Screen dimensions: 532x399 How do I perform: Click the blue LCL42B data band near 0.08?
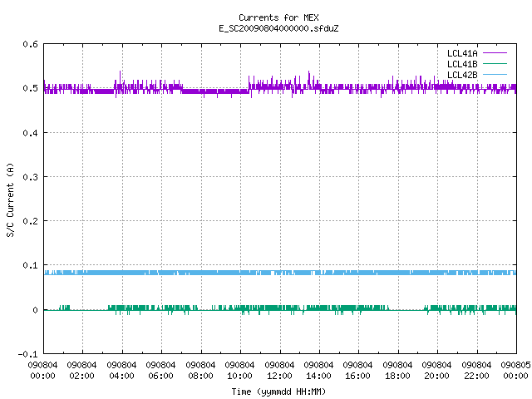point(280,273)
